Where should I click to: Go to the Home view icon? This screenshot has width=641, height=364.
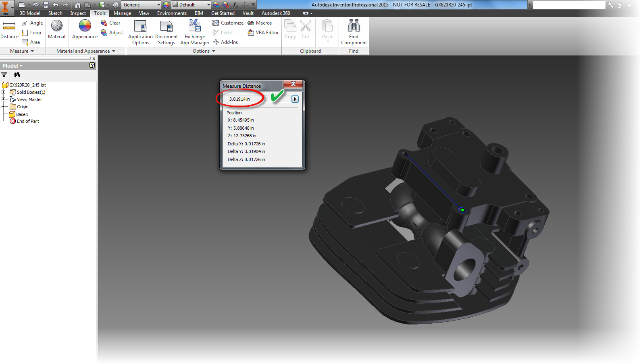pyautogui.click(x=77, y=5)
